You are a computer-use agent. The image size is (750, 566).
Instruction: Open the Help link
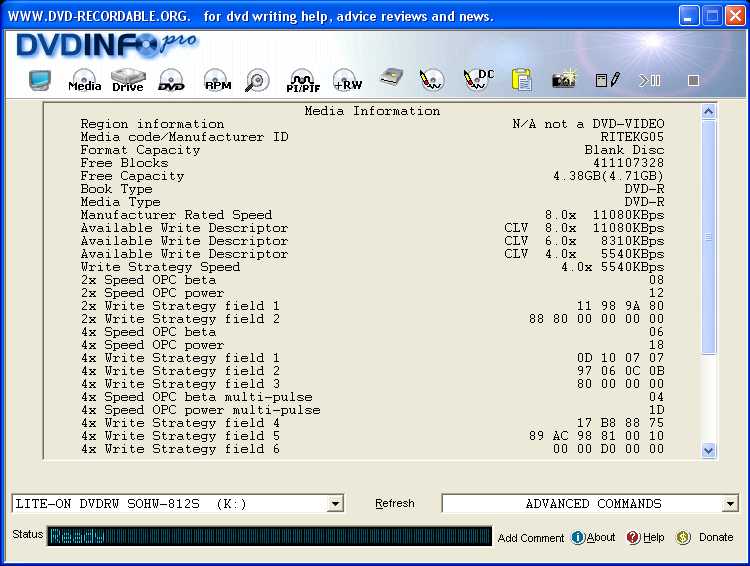(645, 537)
